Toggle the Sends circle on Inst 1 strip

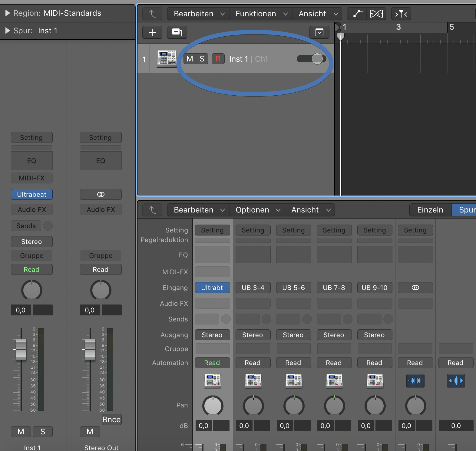click(x=48, y=226)
